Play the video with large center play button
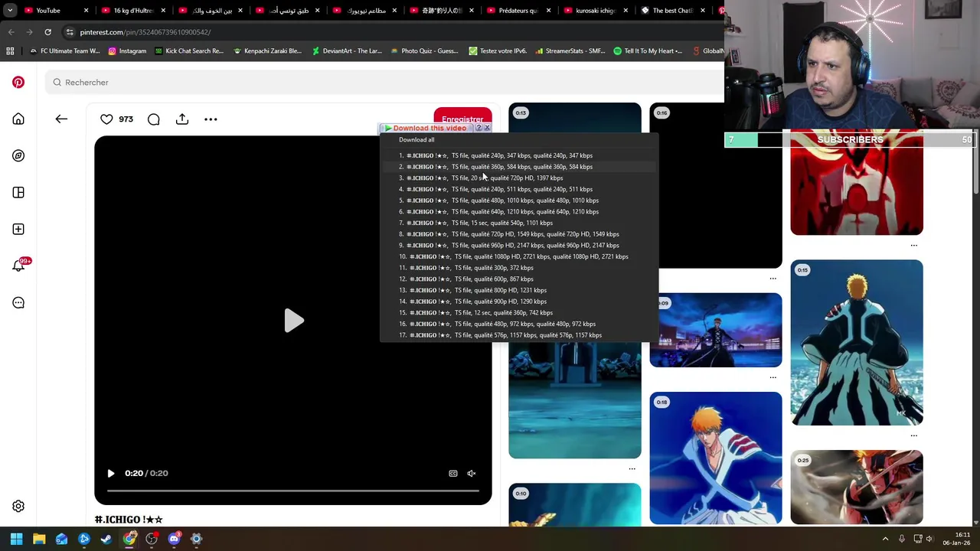Screen dimensions: 980x551 293,321
